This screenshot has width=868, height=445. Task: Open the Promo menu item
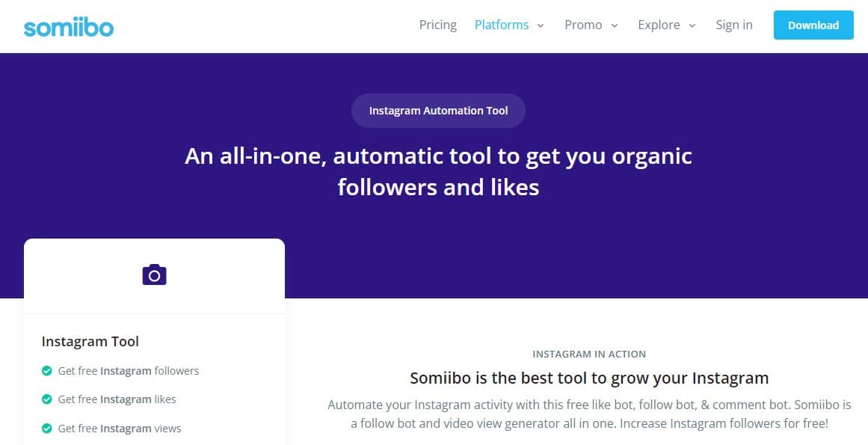click(583, 25)
